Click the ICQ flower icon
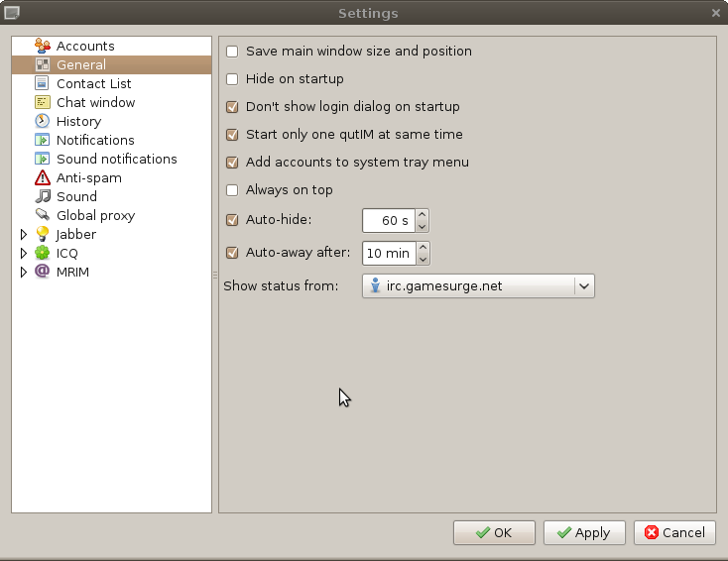Screen dimensions: 728x561 point(43,253)
